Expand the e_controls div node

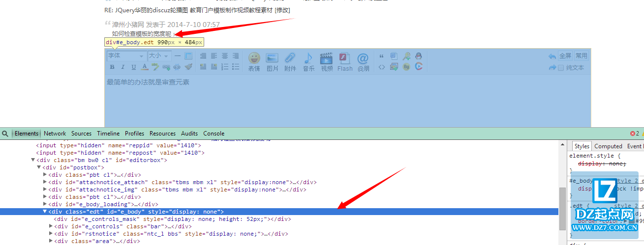pyautogui.click(x=51, y=226)
